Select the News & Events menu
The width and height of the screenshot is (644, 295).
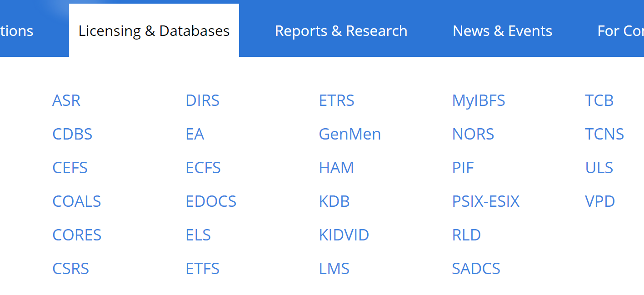coord(502,31)
